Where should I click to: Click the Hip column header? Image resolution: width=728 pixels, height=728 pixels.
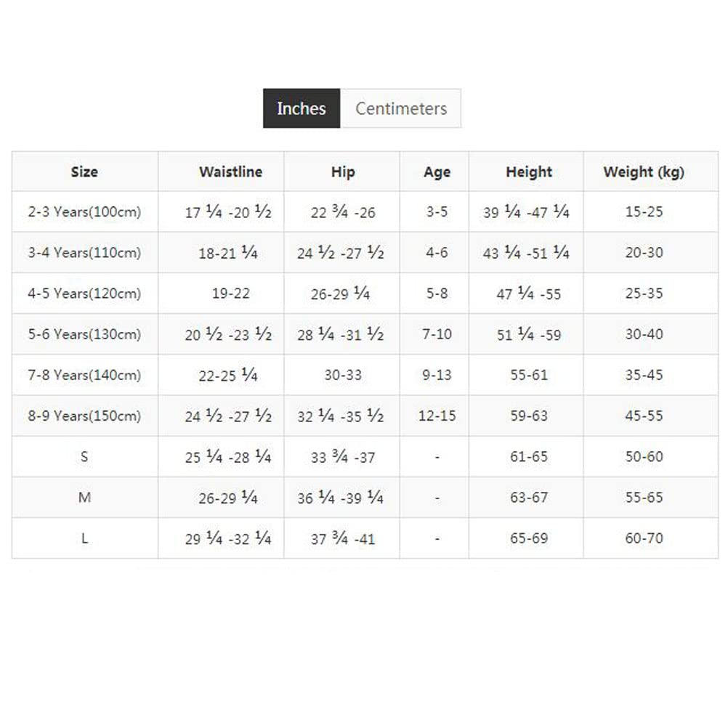pyautogui.click(x=343, y=171)
